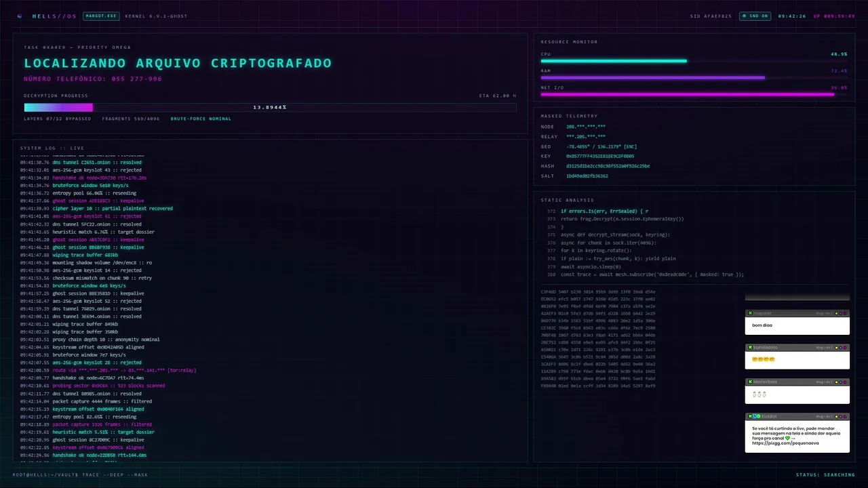The width and height of the screenshot is (868, 488).
Task: Click the 'STATIC ANALYSIS' panel title
Action: (567, 200)
